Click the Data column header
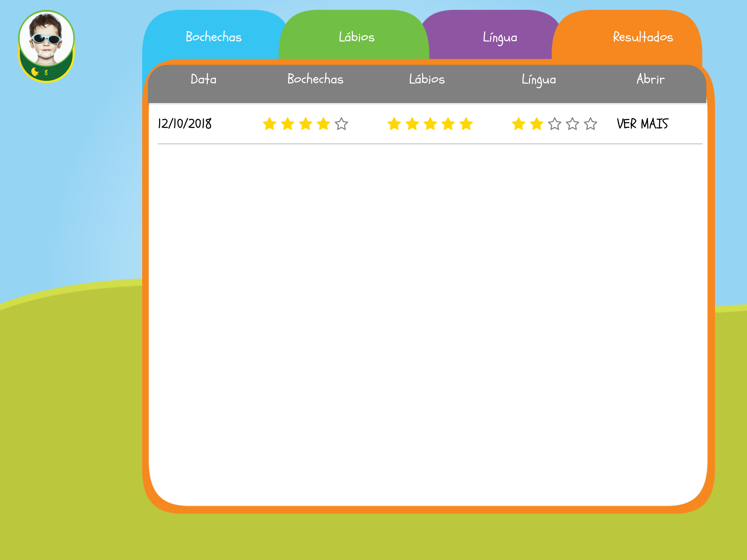Image resolution: width=747 pixels, height=560 pixels. [x=203, y=79]
